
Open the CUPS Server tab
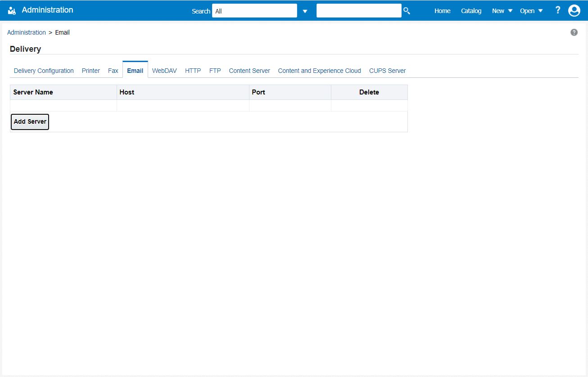(x=387, y=71)
